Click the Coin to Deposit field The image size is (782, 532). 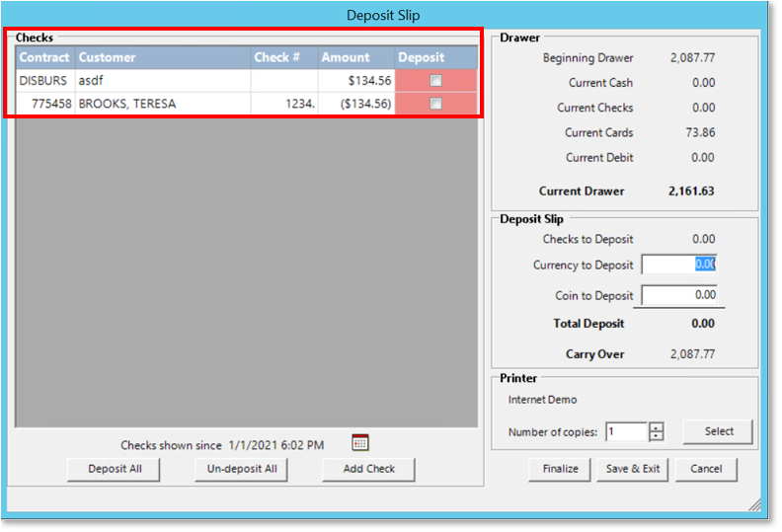pyautogui.click(x=678, y=295)
